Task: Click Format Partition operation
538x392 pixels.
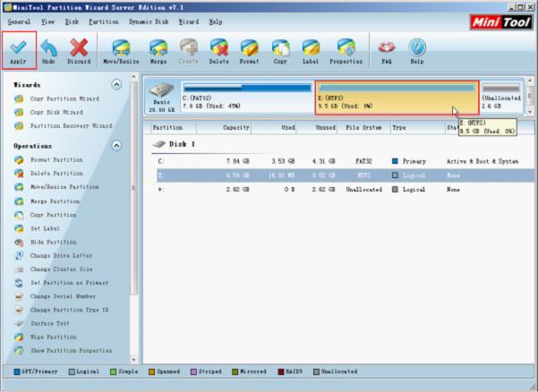Action: [x=56, y=160]
